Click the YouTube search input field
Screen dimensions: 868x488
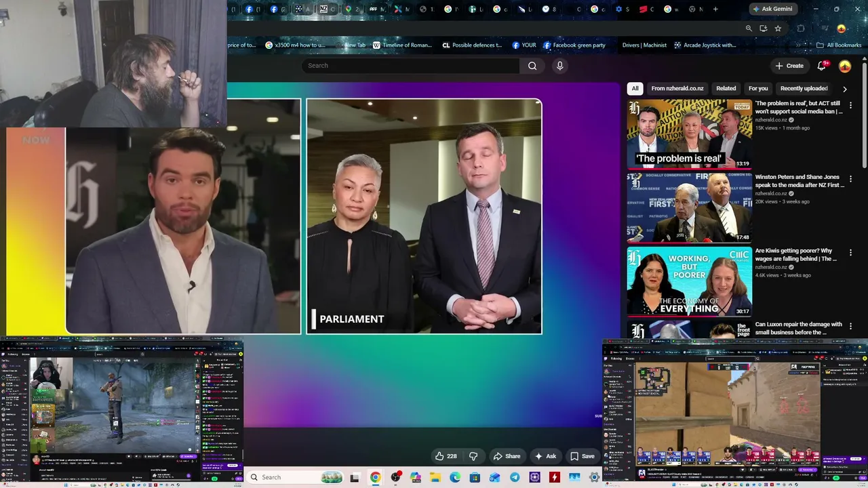[410, 66]
